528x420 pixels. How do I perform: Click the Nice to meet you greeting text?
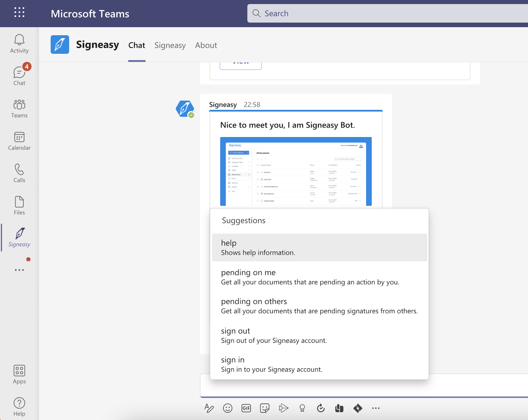[287, 125]
